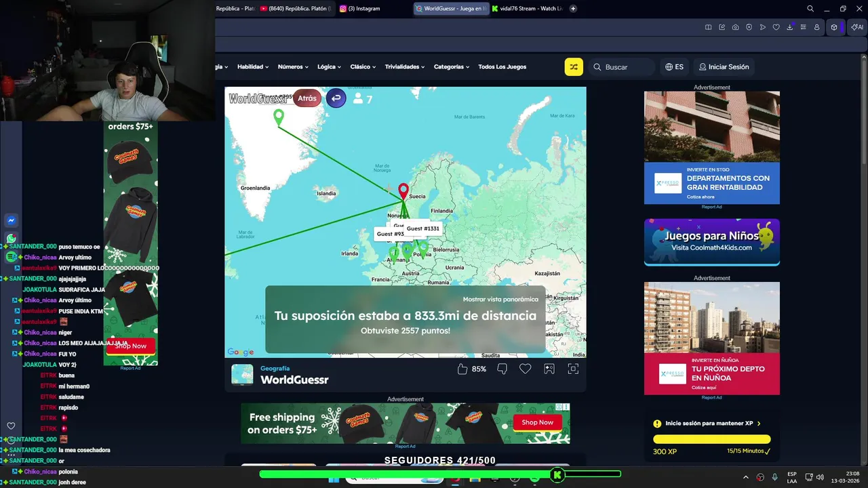Open extensions cube icon
This screenshot has width=868, height=488.
pyautogui.click(x=834, y=27)
